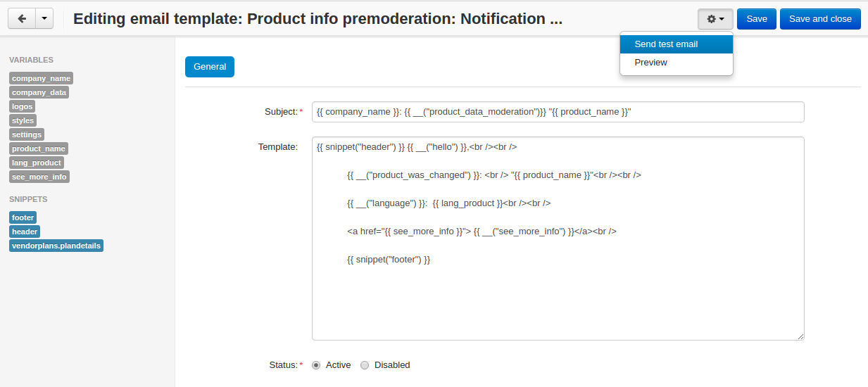Viewport: 868px width, 387px height.
Task: Switch to the General tab
Action: click(x=210, y=67)
